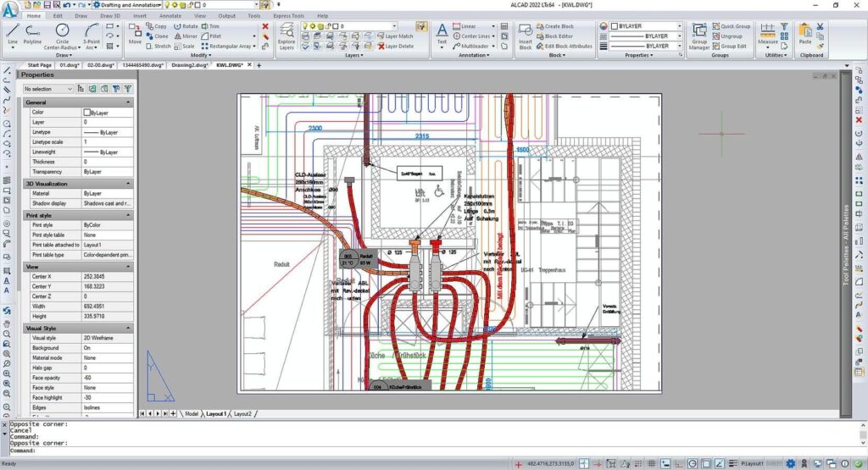The width and height of the screenshot is (868, 470).
Task: Click the Rotate tool
Action: (186, 26)
